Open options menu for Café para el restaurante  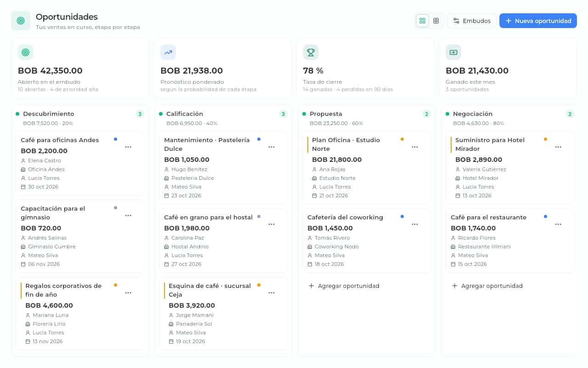point(558,224)
